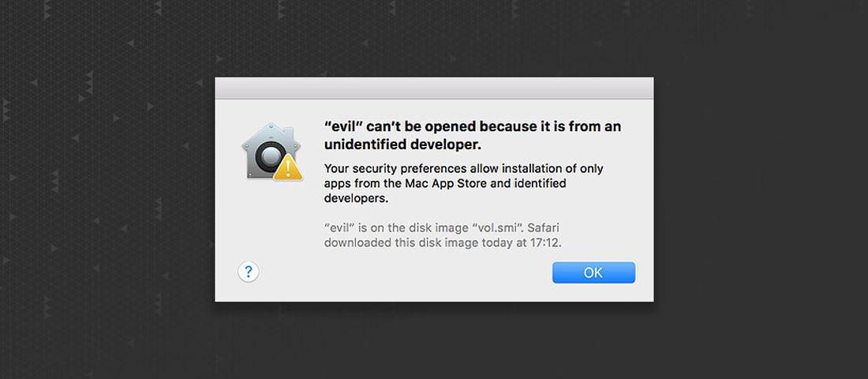Click the bold "evil can't be opened" headline

pyautogui.click(x=473, y=126)
